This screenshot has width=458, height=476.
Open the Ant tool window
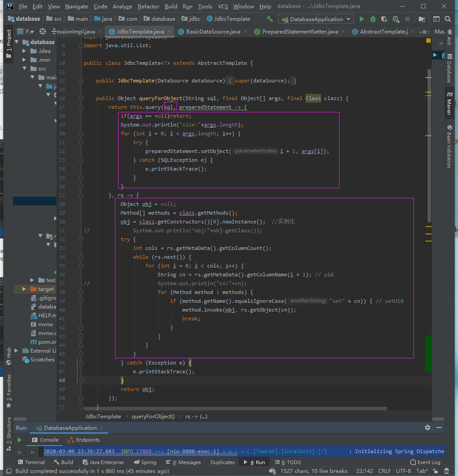click(450, 37)
